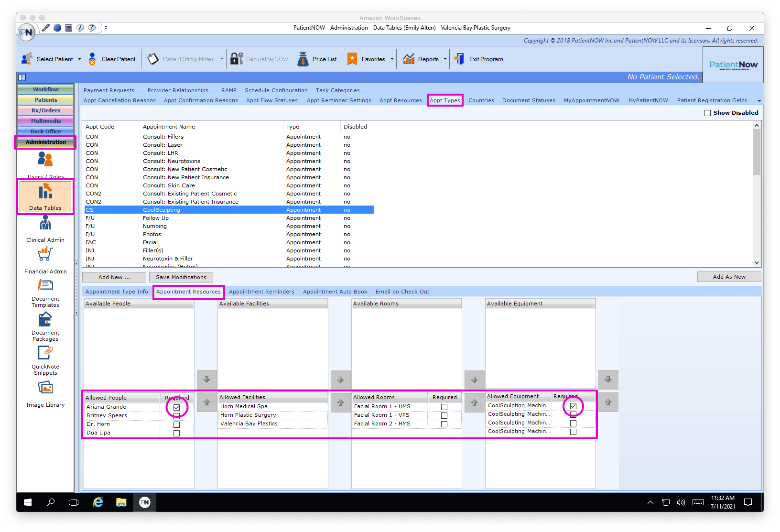Click the alert exclamation icon
The width and height of the screenshot is (780, 532).
click(x=22, y=77)
